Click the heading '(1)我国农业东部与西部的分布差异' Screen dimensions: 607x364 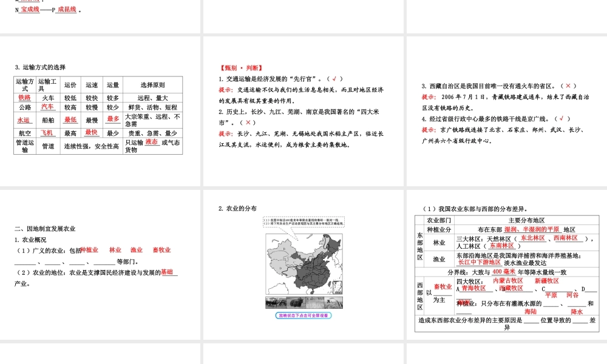point(475,209)
